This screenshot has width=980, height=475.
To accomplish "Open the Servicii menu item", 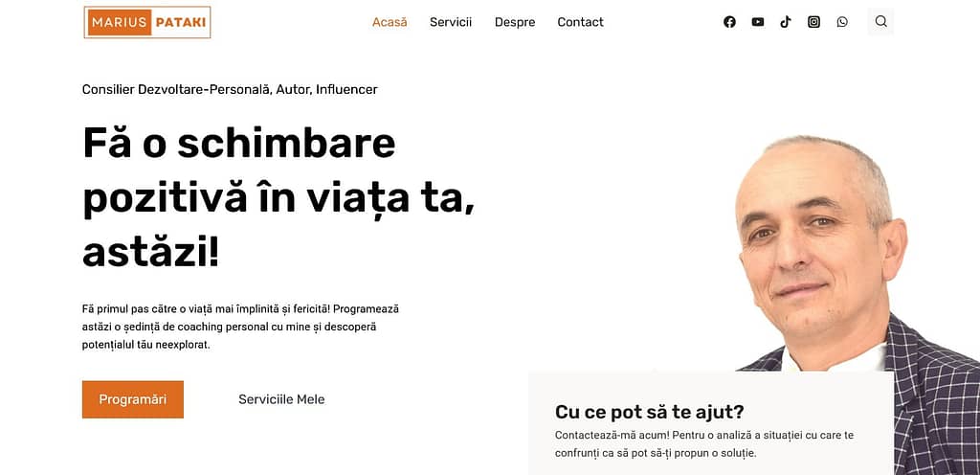I will pyautogui.click(x=451, y=22).
